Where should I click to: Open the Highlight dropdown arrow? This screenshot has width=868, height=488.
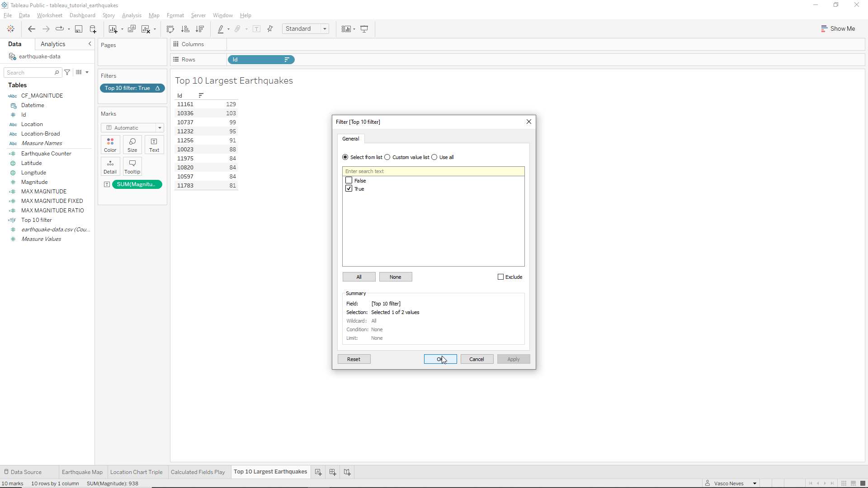[x=228, y=29]
